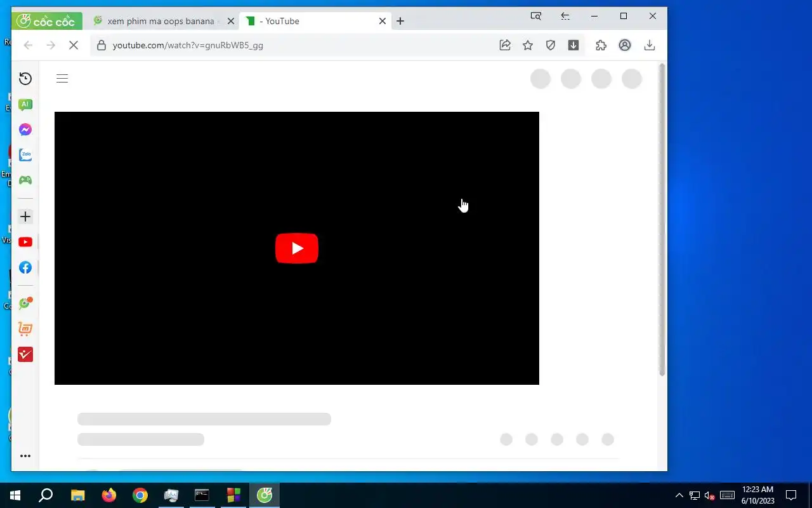Share this page using the share icon

click(x=505, y=45)
